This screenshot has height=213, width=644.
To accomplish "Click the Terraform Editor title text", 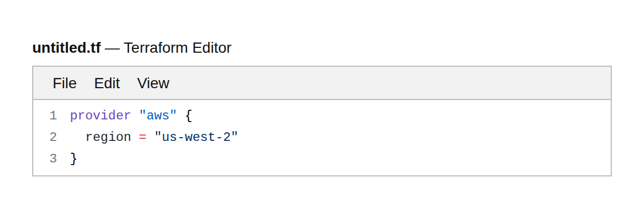I will point(178,48).
